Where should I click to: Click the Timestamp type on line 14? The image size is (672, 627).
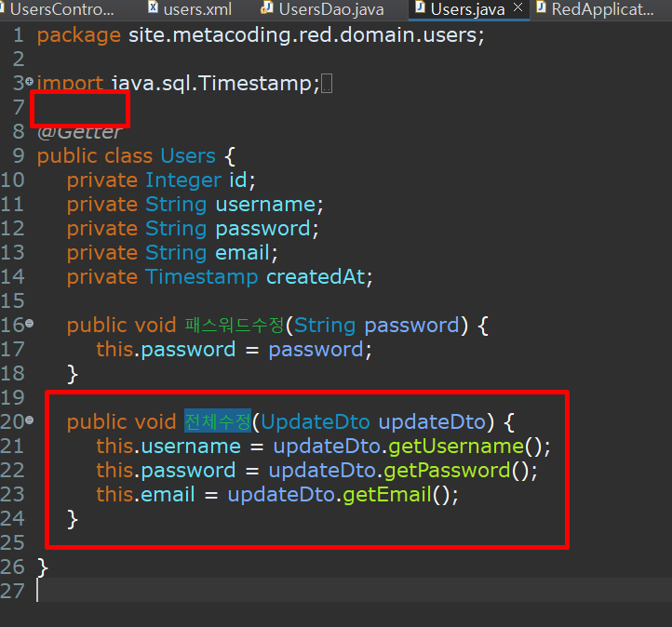pos(201,277)
